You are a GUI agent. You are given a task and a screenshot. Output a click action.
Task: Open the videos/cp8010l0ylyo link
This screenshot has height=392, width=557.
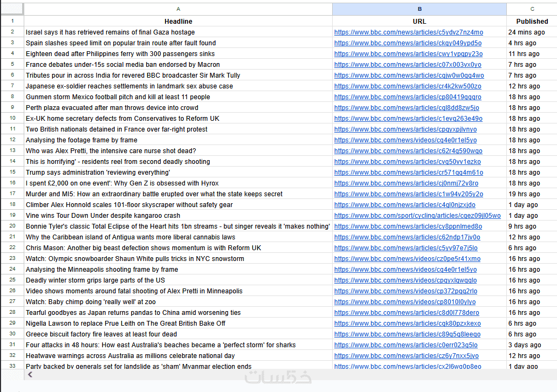pos(405,302)
